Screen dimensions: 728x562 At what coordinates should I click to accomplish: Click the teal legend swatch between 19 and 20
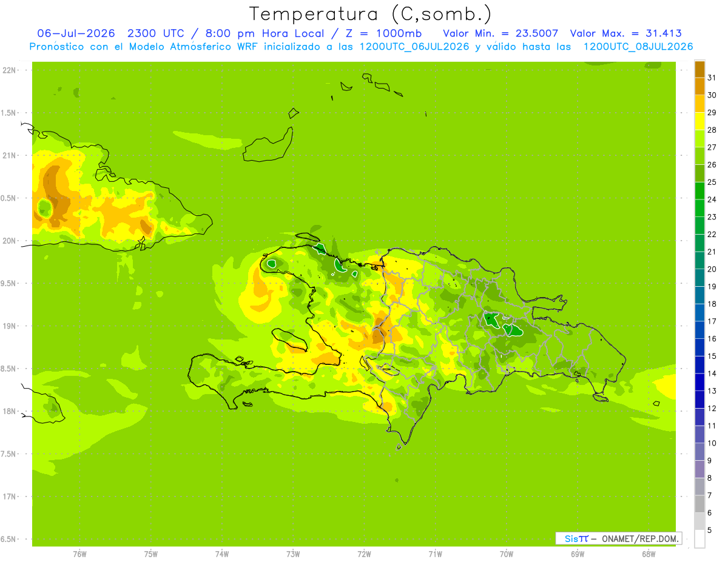point(699,278)
